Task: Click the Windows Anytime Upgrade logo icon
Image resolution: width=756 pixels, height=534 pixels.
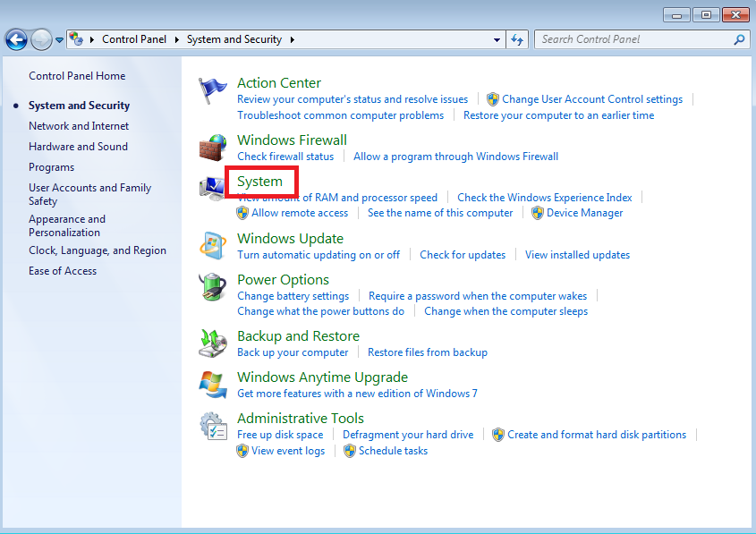Action: click(213, 385)
